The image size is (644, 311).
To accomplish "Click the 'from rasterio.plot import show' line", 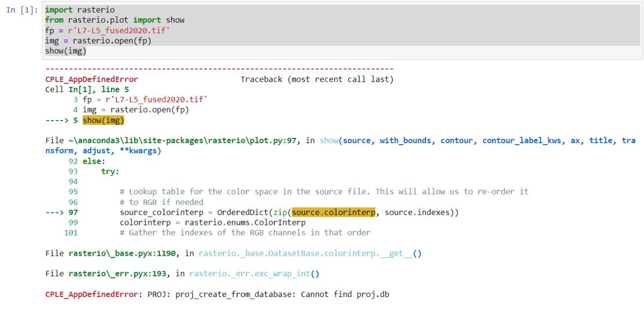I will point(115,20).
